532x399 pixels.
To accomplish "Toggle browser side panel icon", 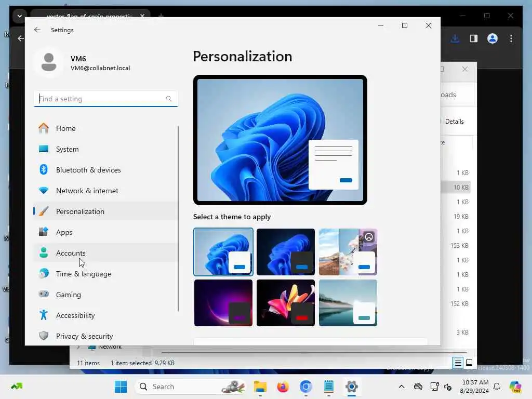I will (474, 38).
